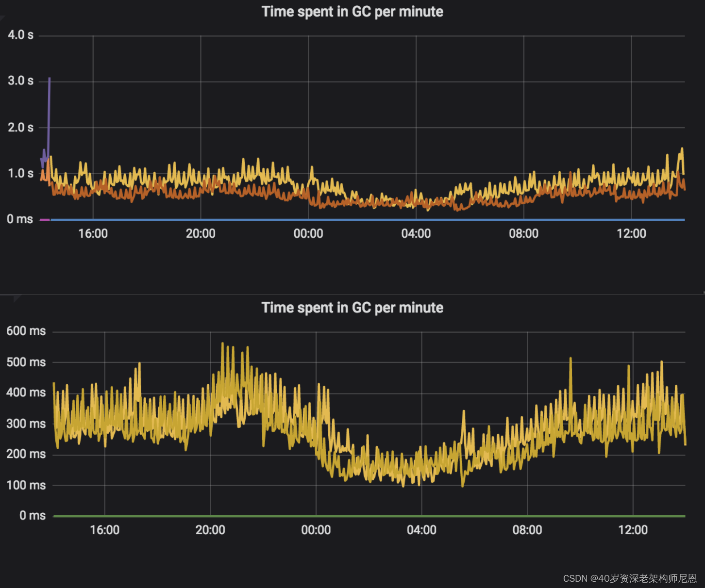Select the "0 ms" y-axis label in the top chart
705x588 pixels.
pyautogui.click(x=20, y=219)
